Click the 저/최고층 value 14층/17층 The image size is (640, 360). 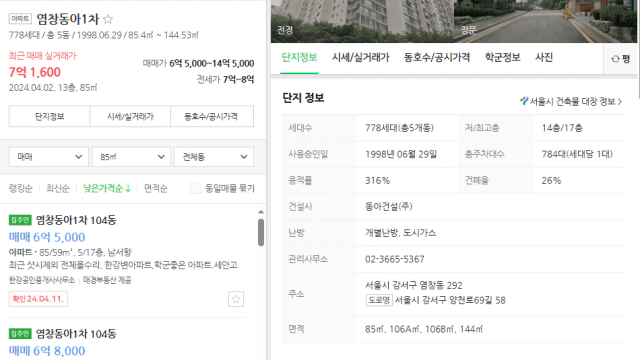coord(562,128)
